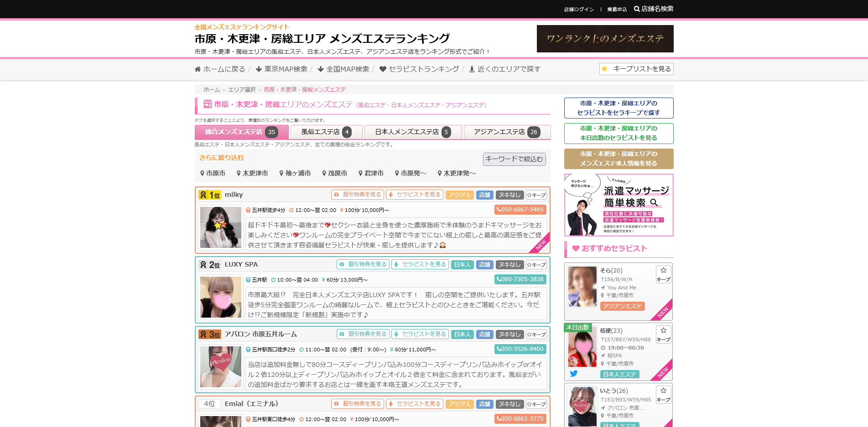868x427 pixels.
Task: Click 本日出勤のセラピストを見る sidebar button
Action: coord(619,134)
